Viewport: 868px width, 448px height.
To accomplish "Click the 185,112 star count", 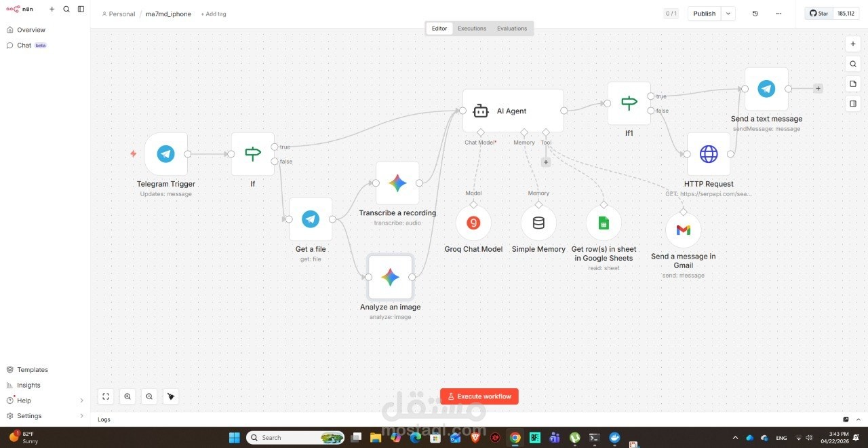I will 846,14.
